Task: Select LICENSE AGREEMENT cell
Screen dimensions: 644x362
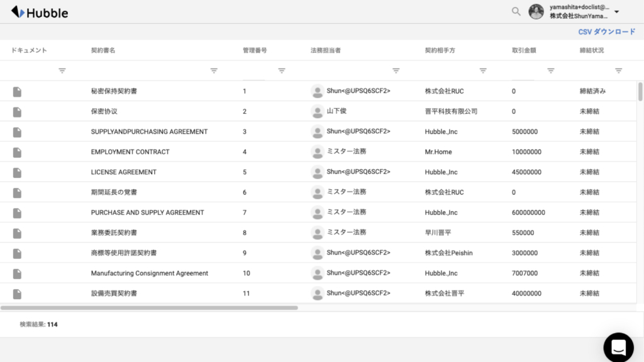Action: tap(124, 172)
